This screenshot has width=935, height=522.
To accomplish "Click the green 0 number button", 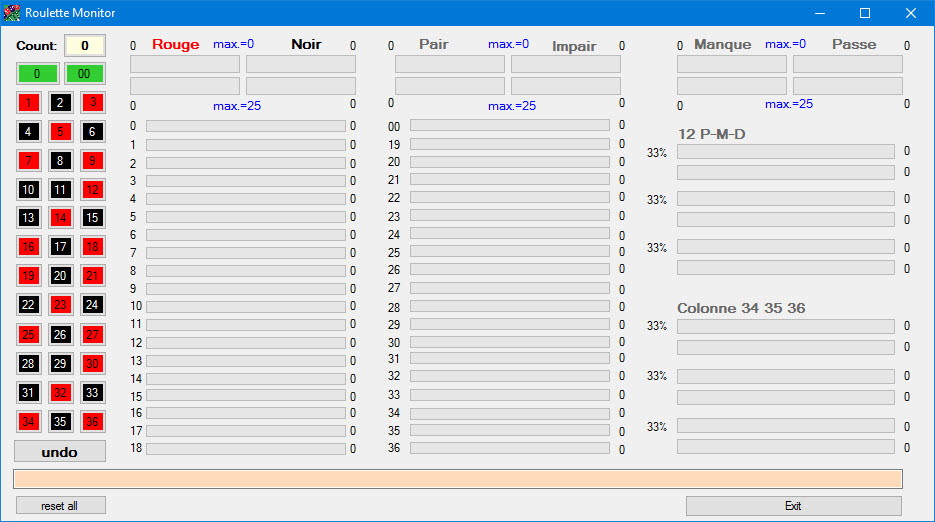I will [37, 74].
